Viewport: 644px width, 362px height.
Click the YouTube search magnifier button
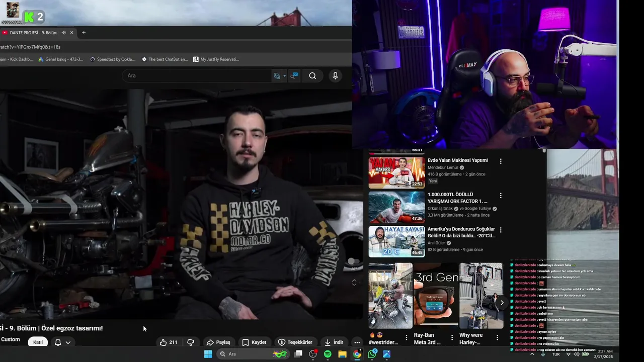[312, 76]
